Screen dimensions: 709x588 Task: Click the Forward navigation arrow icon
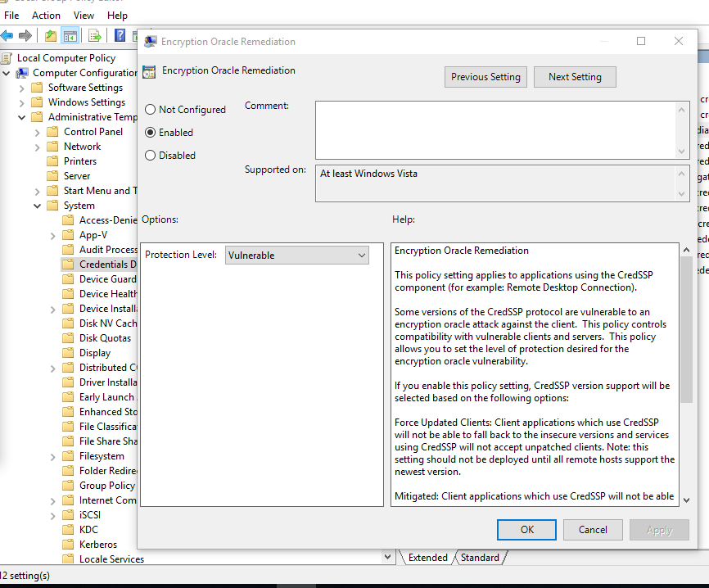(24, 34)
